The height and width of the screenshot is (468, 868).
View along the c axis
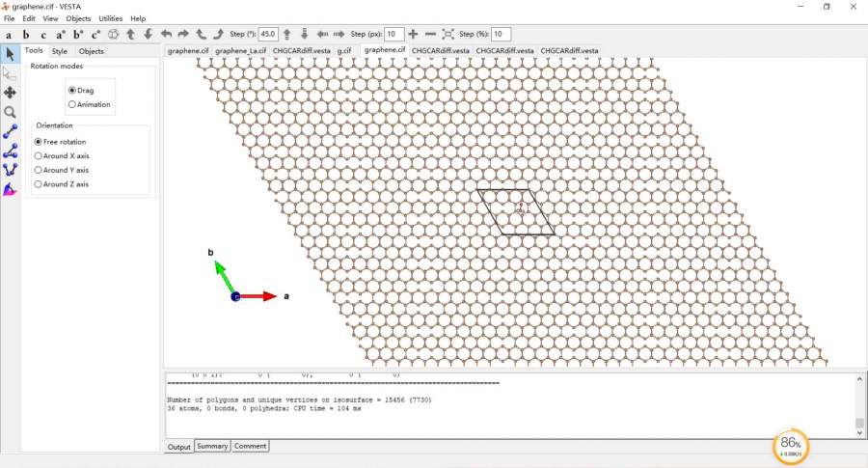[43, 34]
